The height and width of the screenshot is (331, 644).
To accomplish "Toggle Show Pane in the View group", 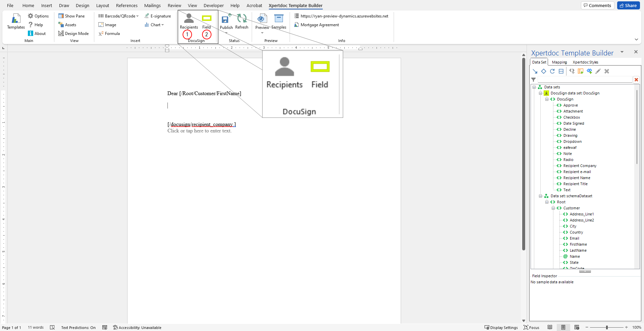I will [71, 16].
